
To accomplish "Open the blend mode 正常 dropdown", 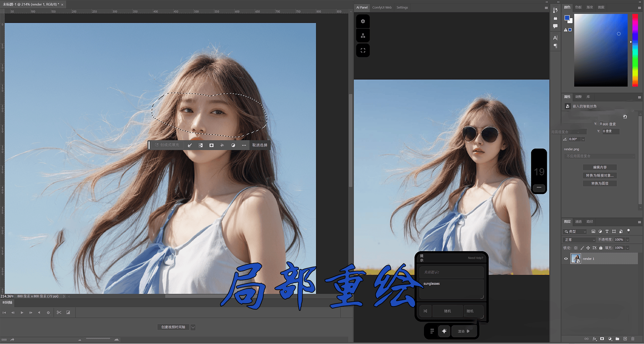I will [x=579, y=240].
